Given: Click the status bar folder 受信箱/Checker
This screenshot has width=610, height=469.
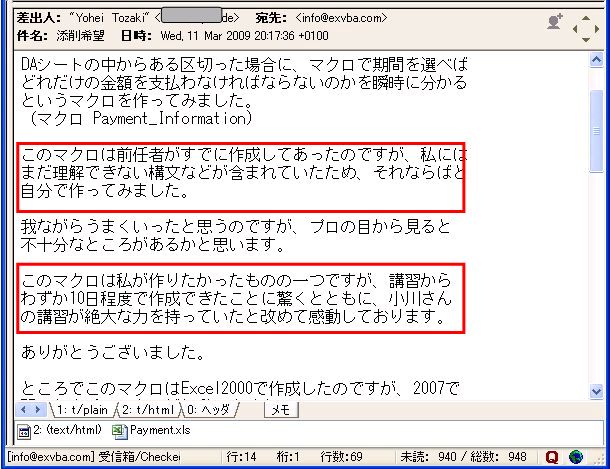Looking at the screenshot, I should (139, 457).
